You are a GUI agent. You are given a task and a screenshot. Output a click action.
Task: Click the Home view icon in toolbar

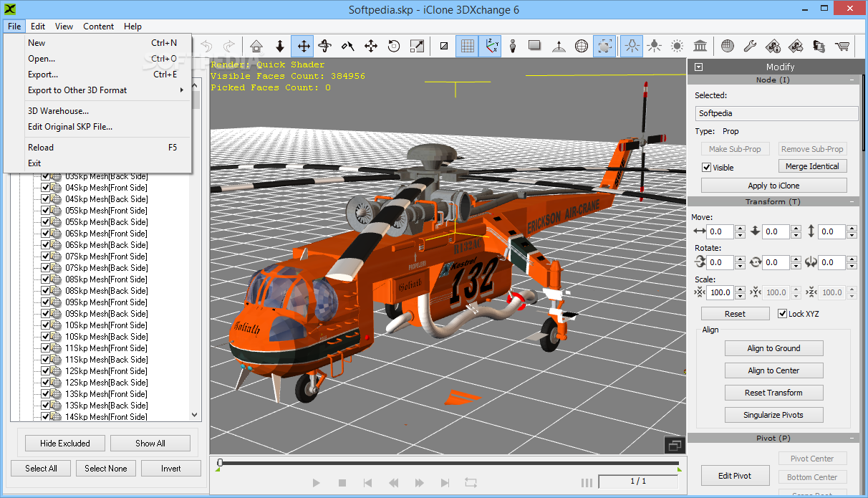point(256,46)
